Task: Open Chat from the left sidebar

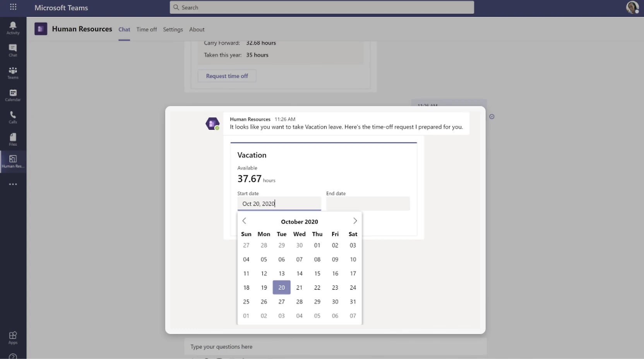Action: 13,50
